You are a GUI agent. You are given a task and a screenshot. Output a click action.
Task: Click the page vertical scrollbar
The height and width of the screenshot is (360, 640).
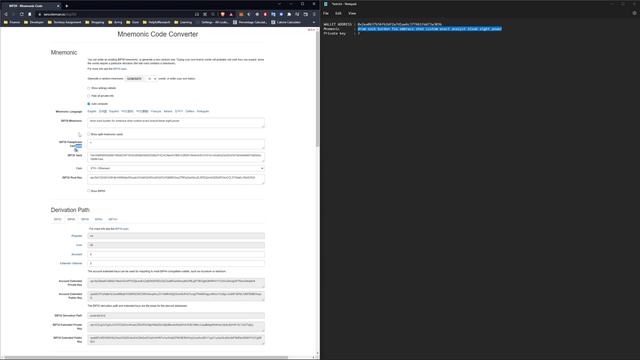click(x=318, y=90)
